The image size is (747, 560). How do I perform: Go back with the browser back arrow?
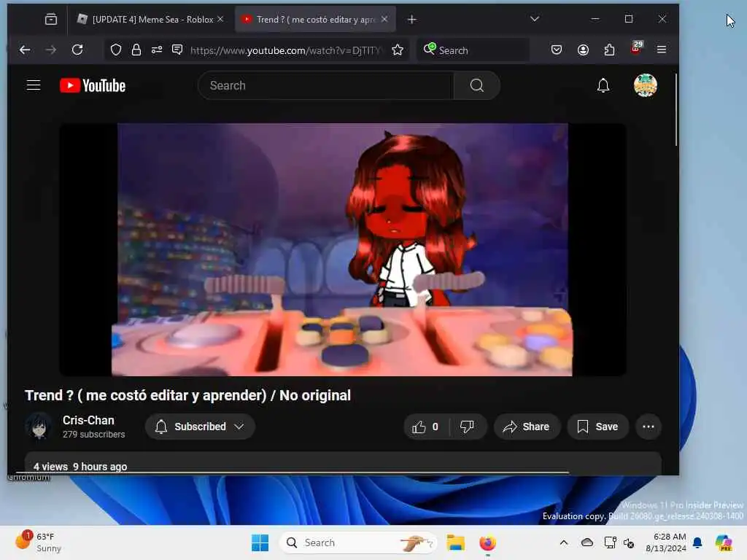coord(25,50)
